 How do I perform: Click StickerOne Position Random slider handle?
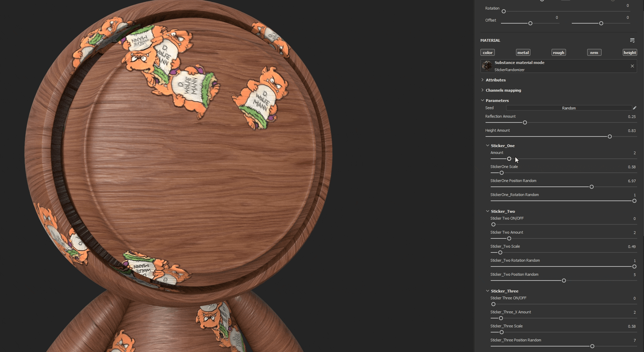(x=592, y=187)
